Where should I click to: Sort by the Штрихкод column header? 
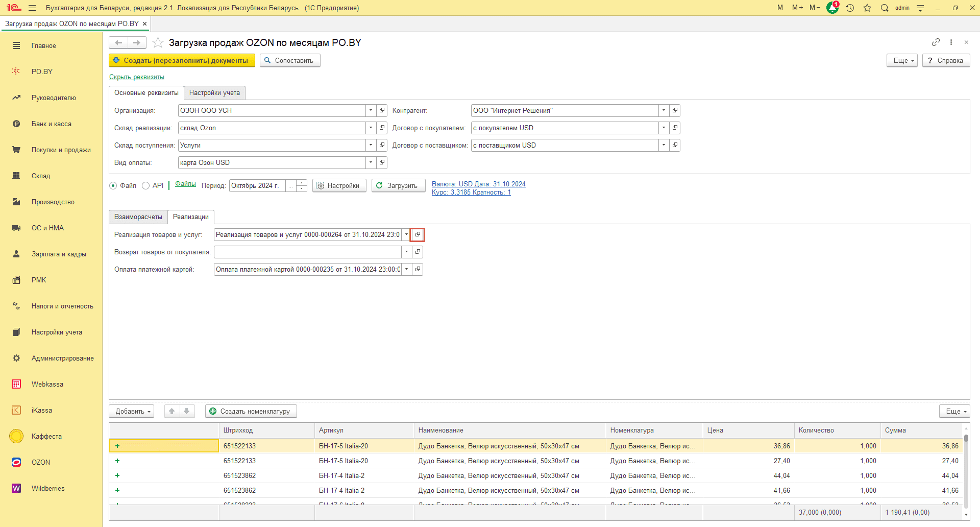[x=266, y=430]
